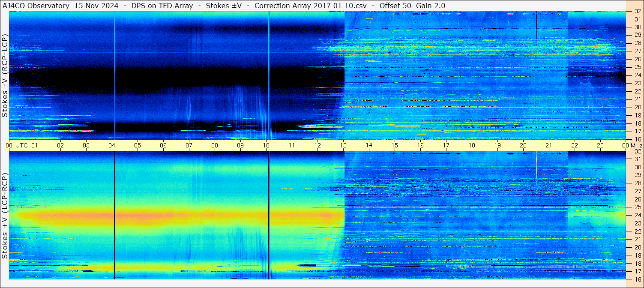Click the 29 MHz label of the Stokes +V panel
The image size is (644, 288).
tap(637, 175)
